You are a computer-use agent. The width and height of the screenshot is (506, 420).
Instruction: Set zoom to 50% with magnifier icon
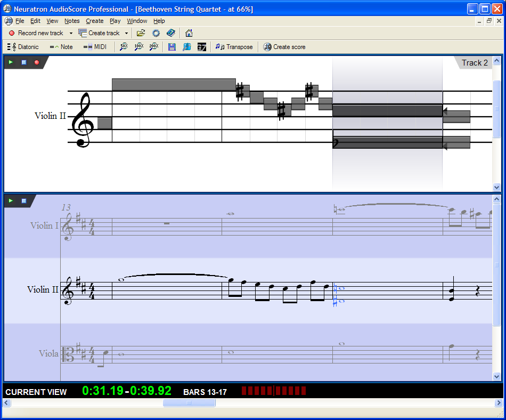124,47
